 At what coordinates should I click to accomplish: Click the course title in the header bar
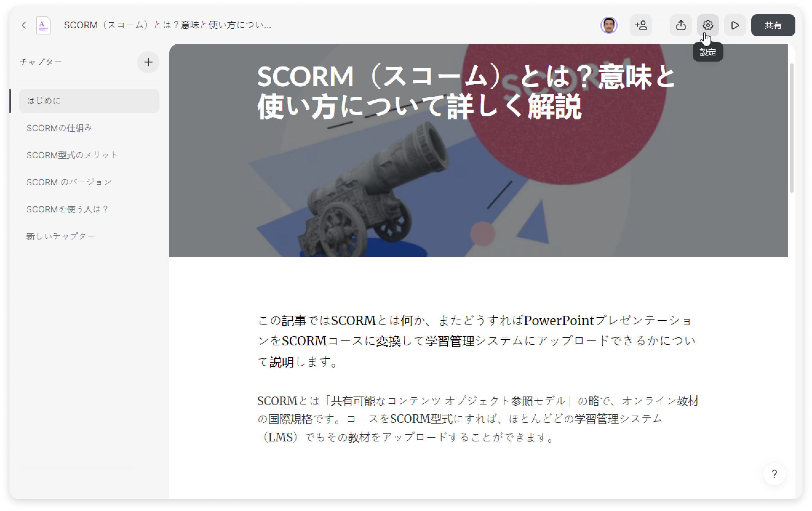click(x=168, y=25)
